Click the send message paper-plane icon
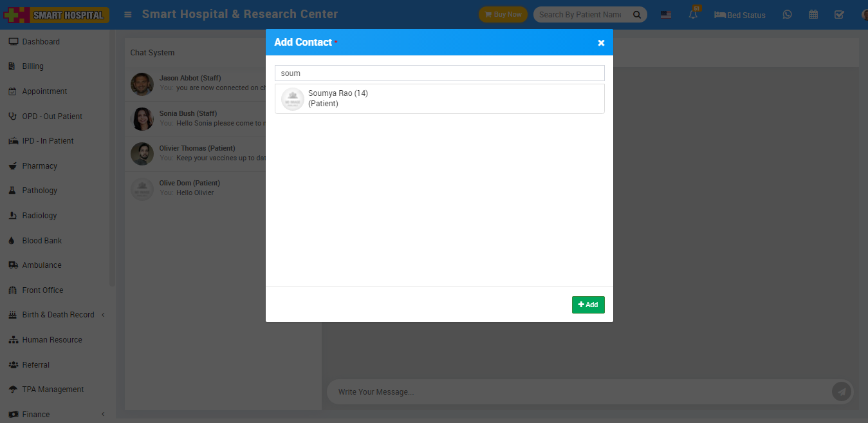This screenshot has height=423, width=868. point(842,391)
